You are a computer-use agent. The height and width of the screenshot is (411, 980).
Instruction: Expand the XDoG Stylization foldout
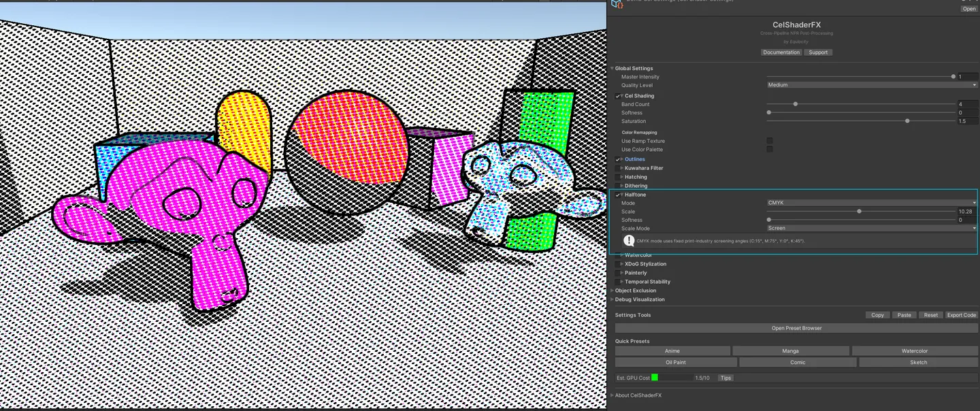[x=623, y=264]
